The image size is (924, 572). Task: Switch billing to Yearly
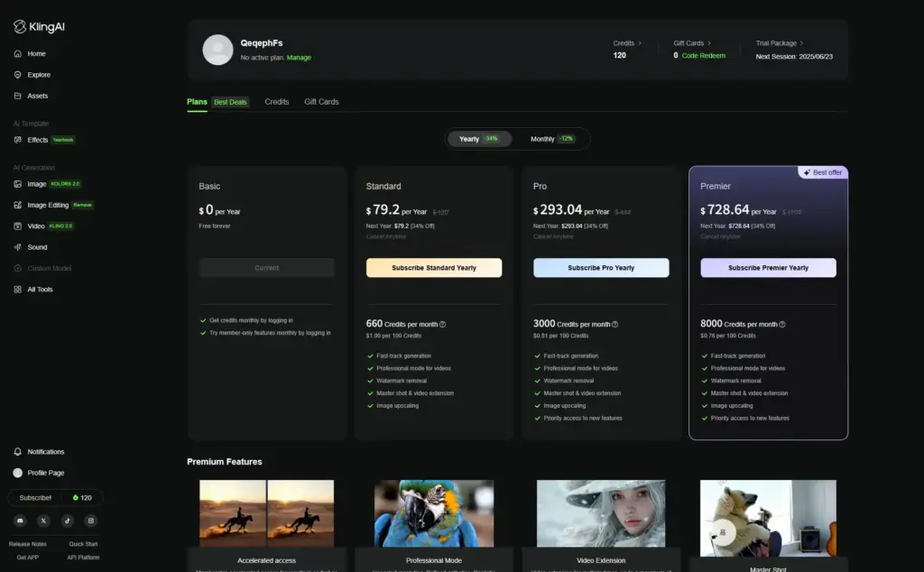tap(479, 139)
